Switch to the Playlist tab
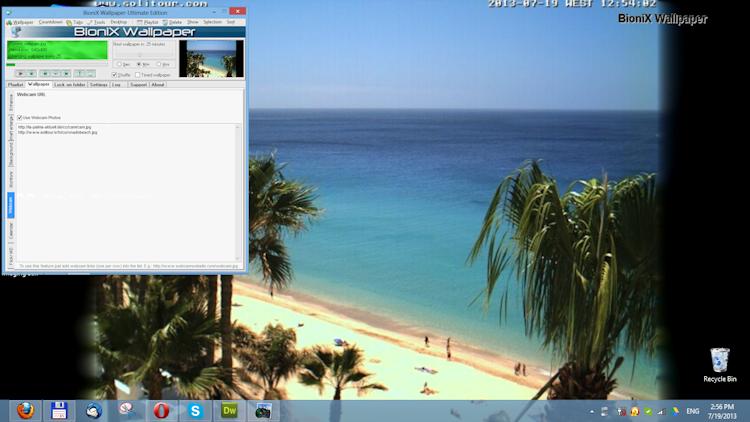The image size is (750, 422). pyautogui.click(x=15, y=85)
